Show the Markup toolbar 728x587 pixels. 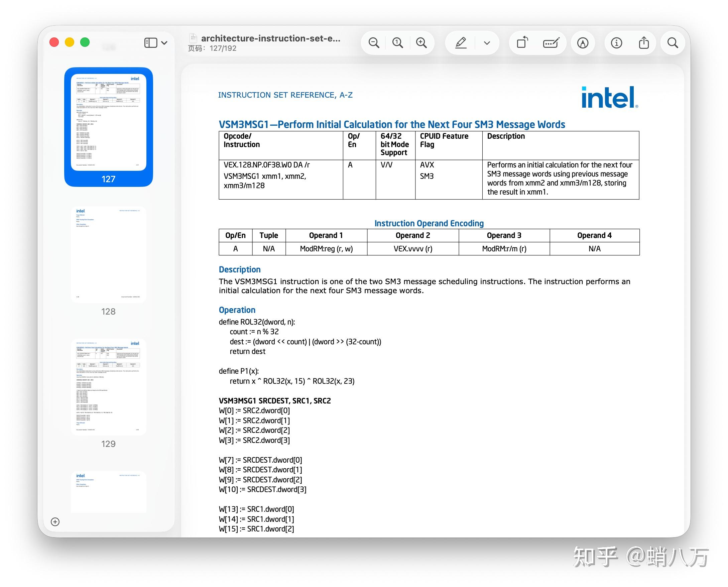[583, 43]
